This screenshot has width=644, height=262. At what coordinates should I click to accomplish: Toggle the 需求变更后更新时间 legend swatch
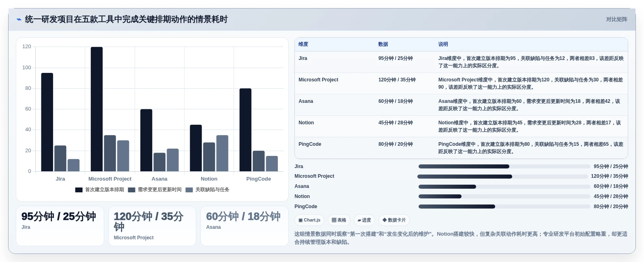click(x=131, y=190)
